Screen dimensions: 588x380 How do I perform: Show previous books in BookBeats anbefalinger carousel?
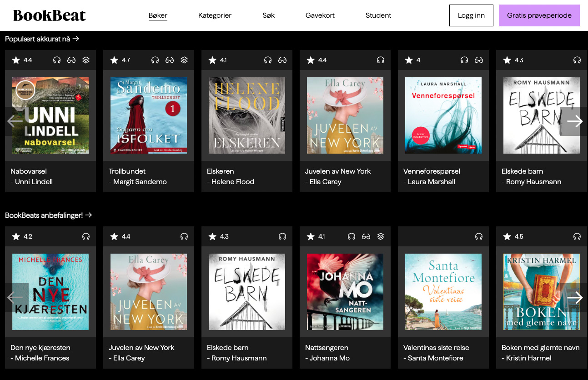click(14, 298)
